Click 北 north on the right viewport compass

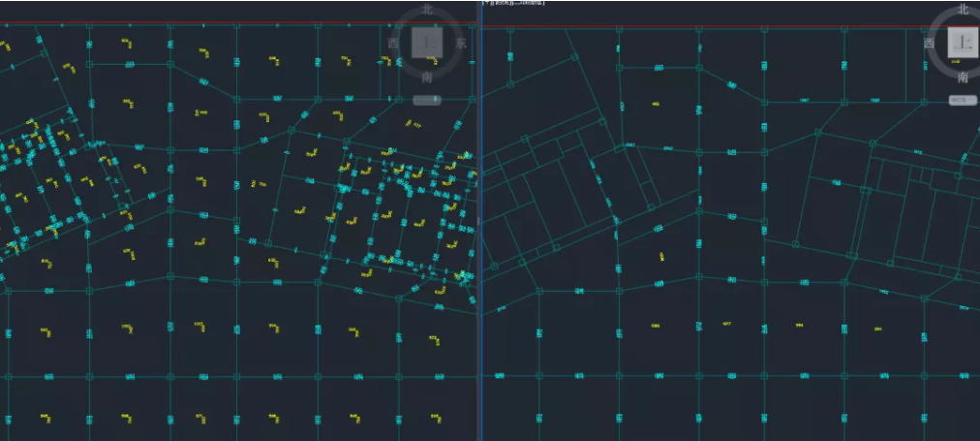pos(964,10)
